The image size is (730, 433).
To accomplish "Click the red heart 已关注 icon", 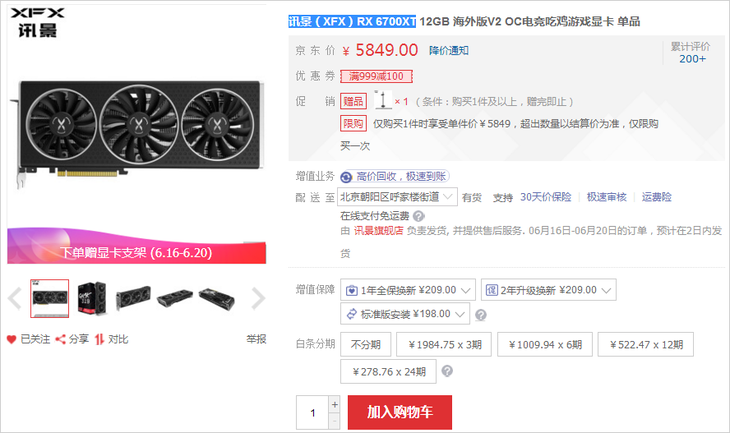I will (12, 339).
